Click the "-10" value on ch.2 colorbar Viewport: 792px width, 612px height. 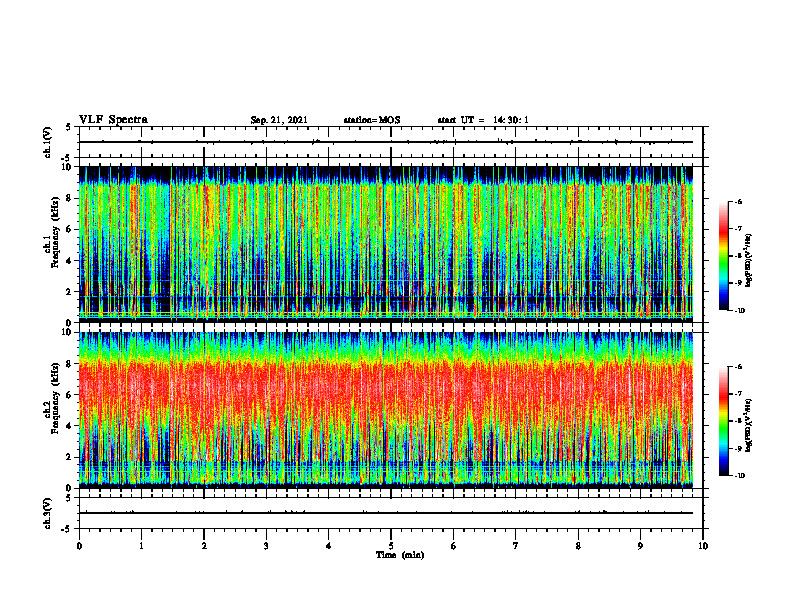(x=739, y=476)
